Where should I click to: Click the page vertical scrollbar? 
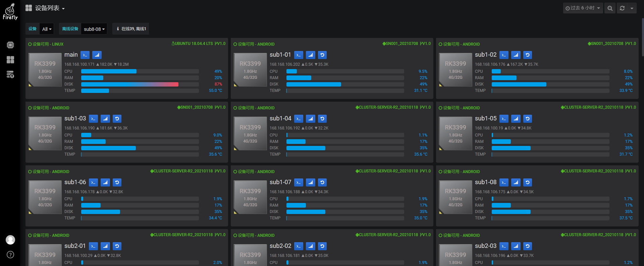pos(642,37)
